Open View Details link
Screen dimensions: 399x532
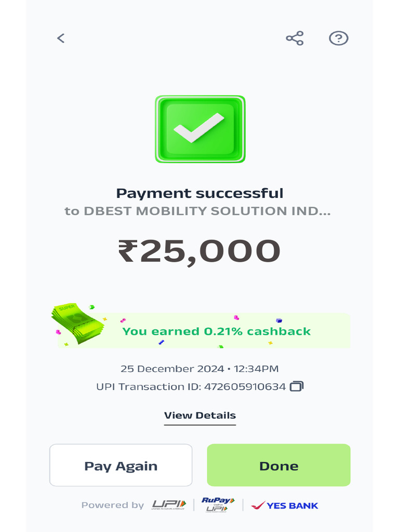click(x=200, y=416)
